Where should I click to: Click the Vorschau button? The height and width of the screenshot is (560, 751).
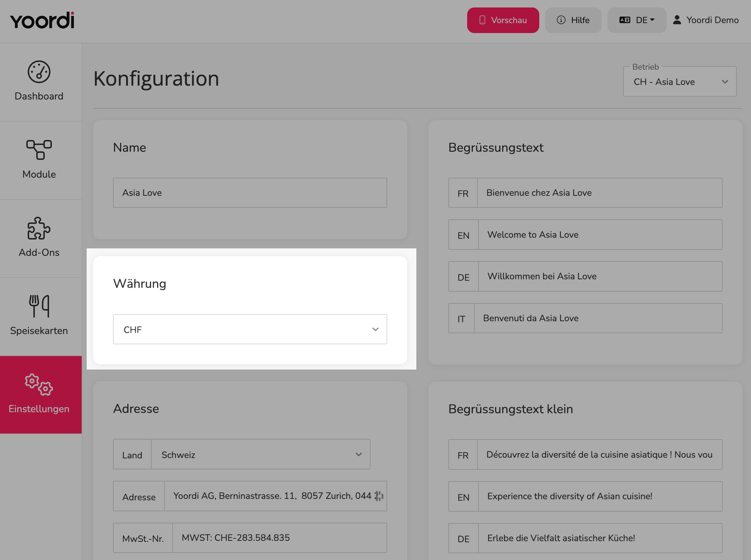point(503,20)
